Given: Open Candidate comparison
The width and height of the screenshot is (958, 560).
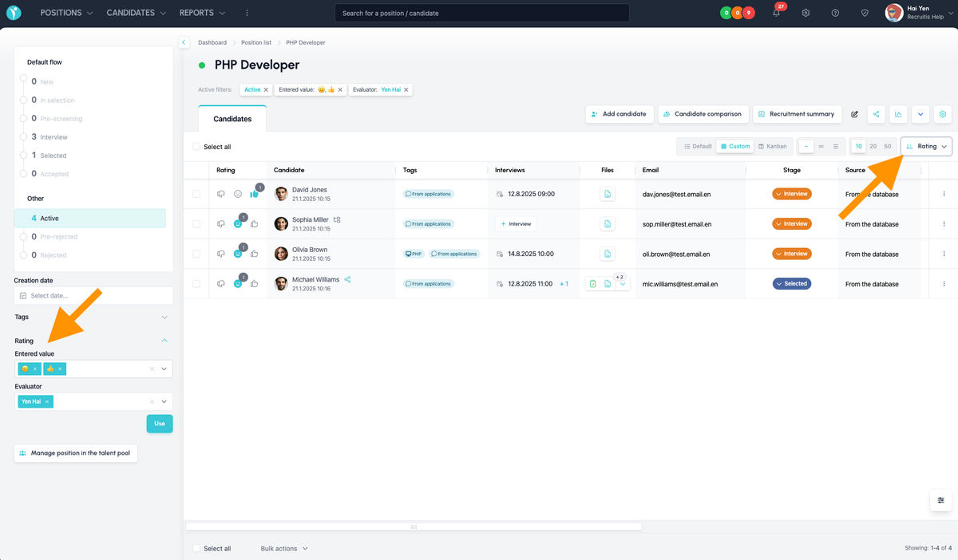Looking at the screenshot, I should 703,114.
